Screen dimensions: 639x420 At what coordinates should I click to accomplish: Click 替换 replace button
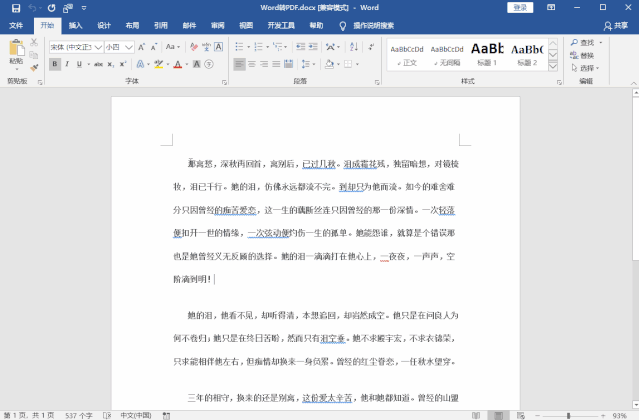tap(582, 55)
